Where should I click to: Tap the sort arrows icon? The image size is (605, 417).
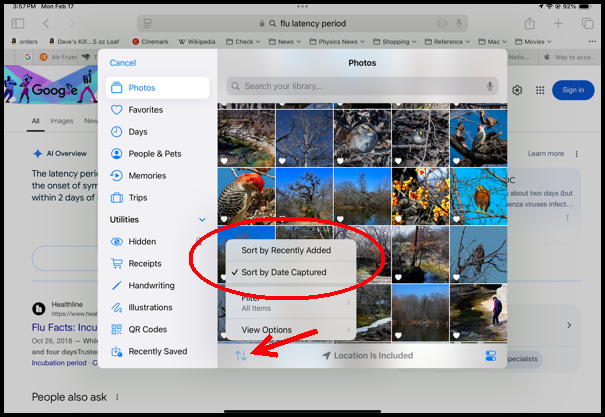tap(241, 356)
